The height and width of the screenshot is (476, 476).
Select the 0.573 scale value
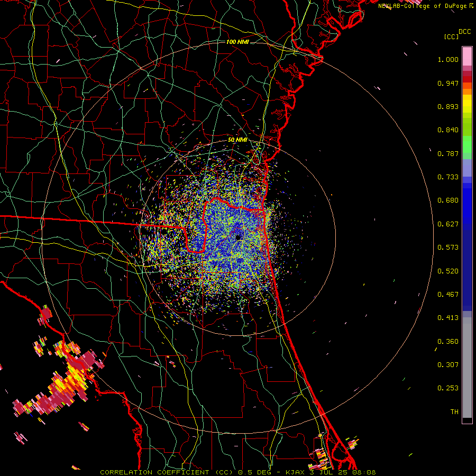tap(448, 248)
